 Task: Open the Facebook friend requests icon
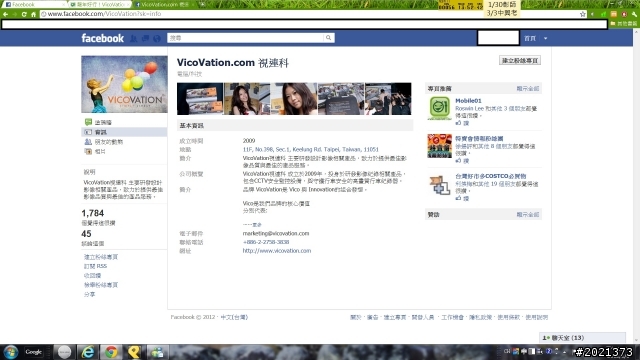coord(134,38)
